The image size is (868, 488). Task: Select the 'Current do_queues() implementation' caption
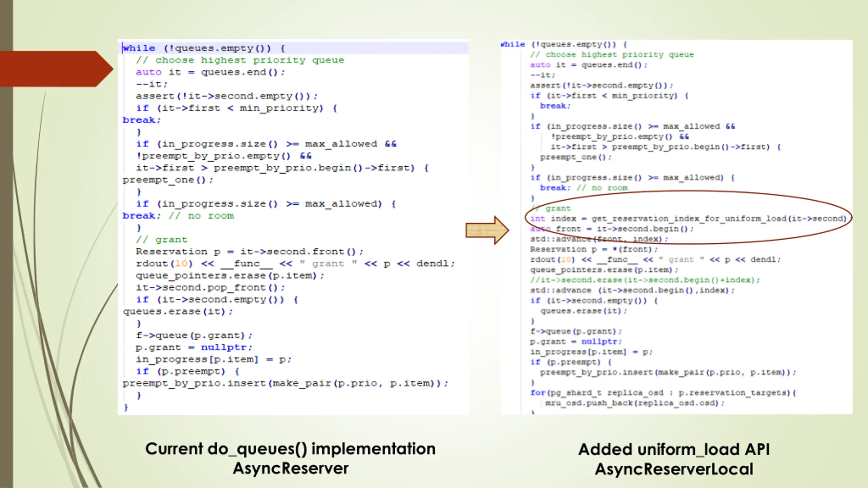(x=290, y=449)
